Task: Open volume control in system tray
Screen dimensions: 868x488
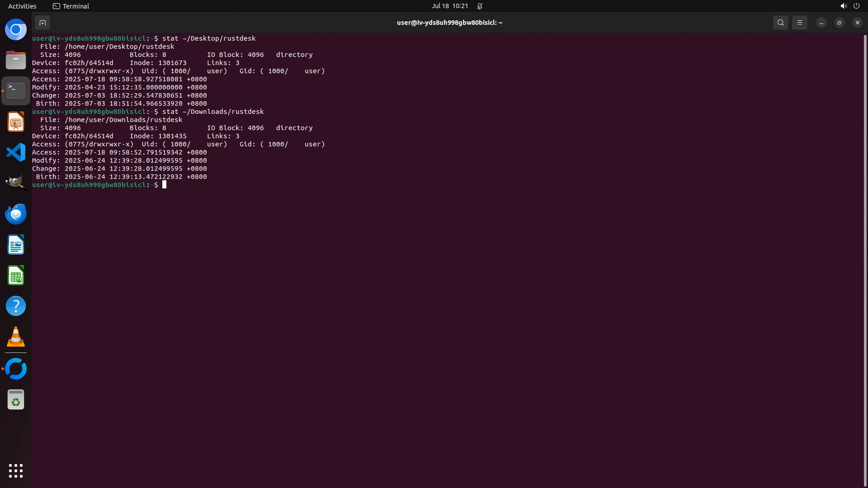Action: (843, 6)
